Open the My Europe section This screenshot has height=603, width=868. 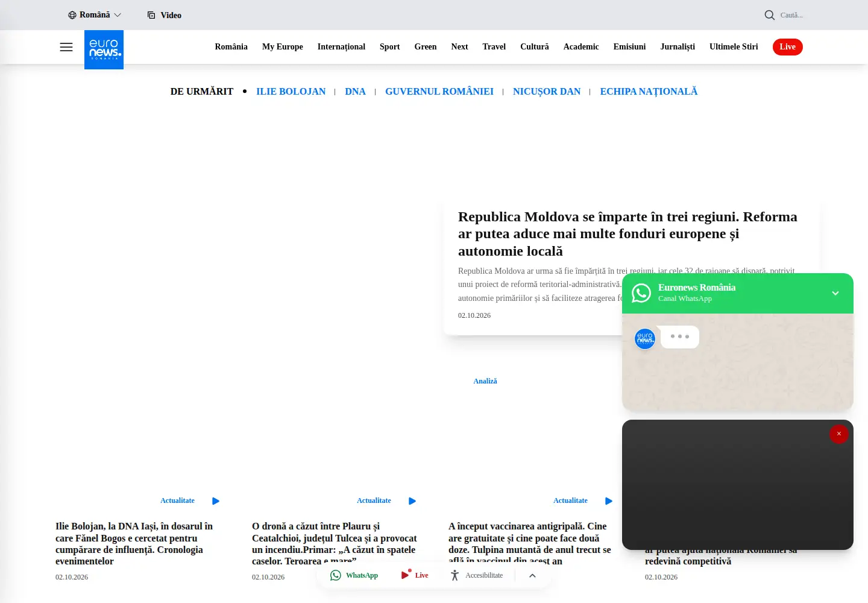[x=283, y=46]
